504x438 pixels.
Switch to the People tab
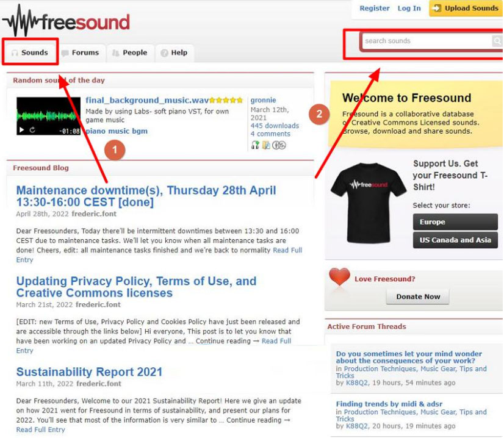pyautogui.click(x=130, y=52)
